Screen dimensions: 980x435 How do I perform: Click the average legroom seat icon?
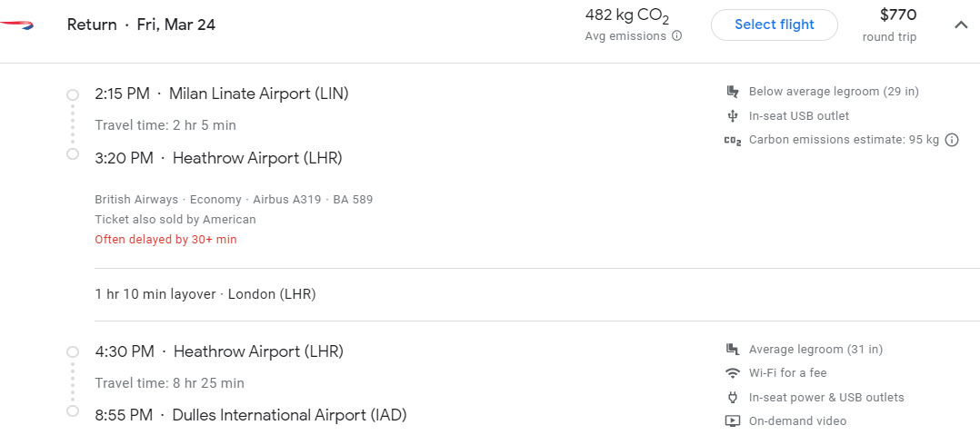(733, 350)
